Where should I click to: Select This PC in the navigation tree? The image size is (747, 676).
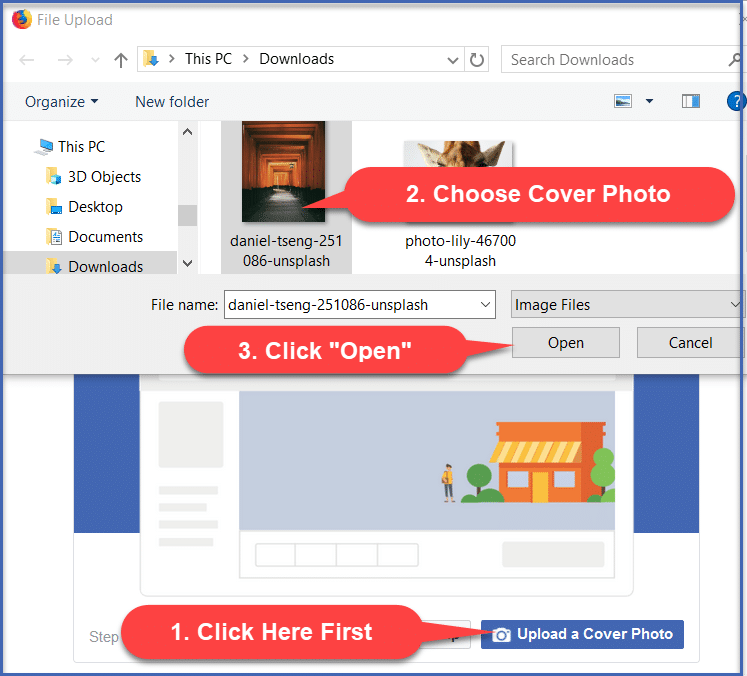click(x=81, y=147)
